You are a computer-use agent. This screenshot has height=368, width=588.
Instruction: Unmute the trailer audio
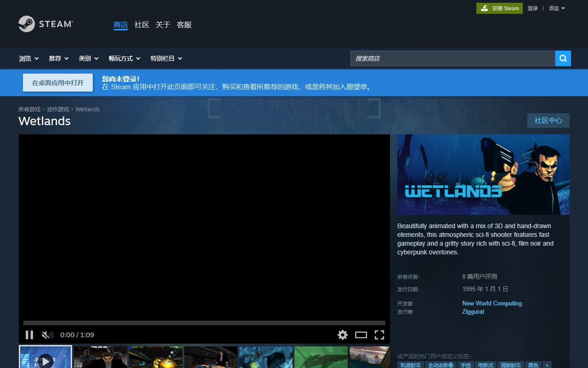click(x=47, y=335)
